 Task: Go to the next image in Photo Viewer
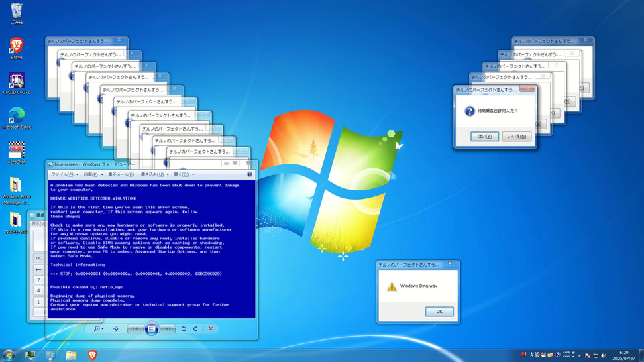coord(168,328)
